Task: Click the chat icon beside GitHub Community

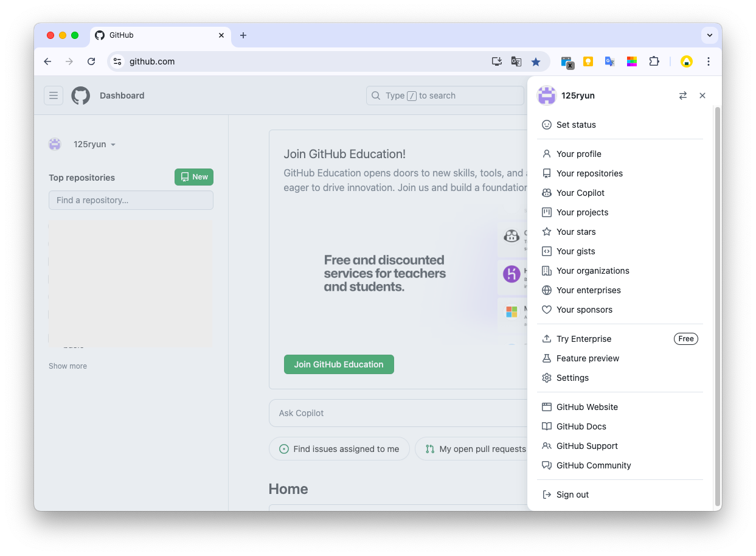Action: point(547,465)
